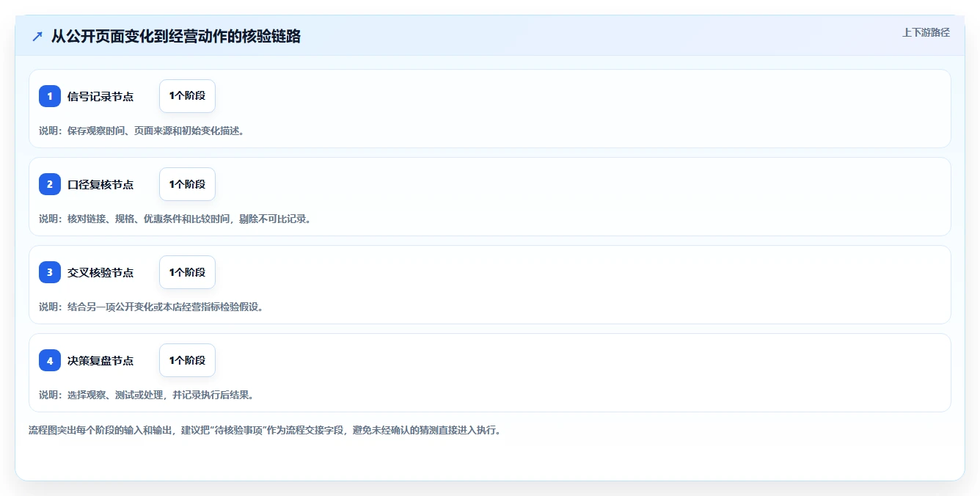980x496 pixels.
Task: Click the 上下游路径 label at top right
Action: coord(926,32)
